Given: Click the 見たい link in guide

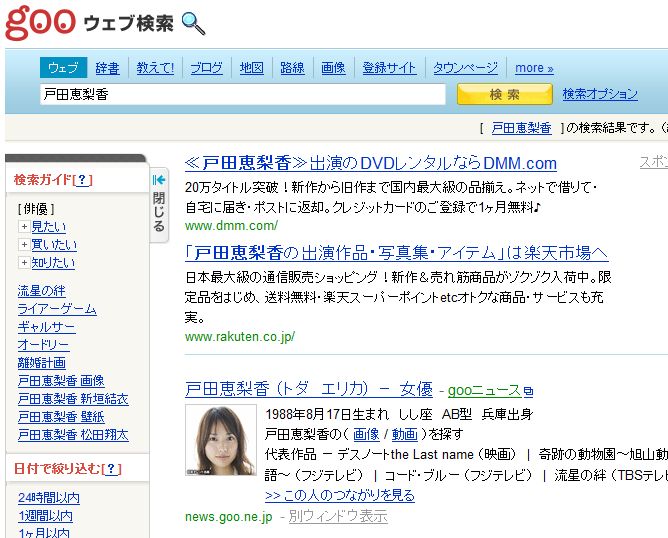Looking at the screenshot, I should (49, 227).
